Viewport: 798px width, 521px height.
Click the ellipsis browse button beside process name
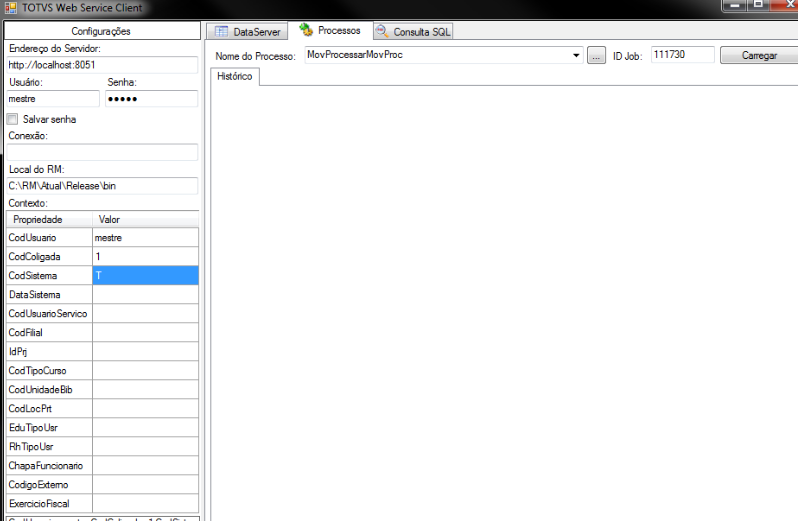coord(596,55)
